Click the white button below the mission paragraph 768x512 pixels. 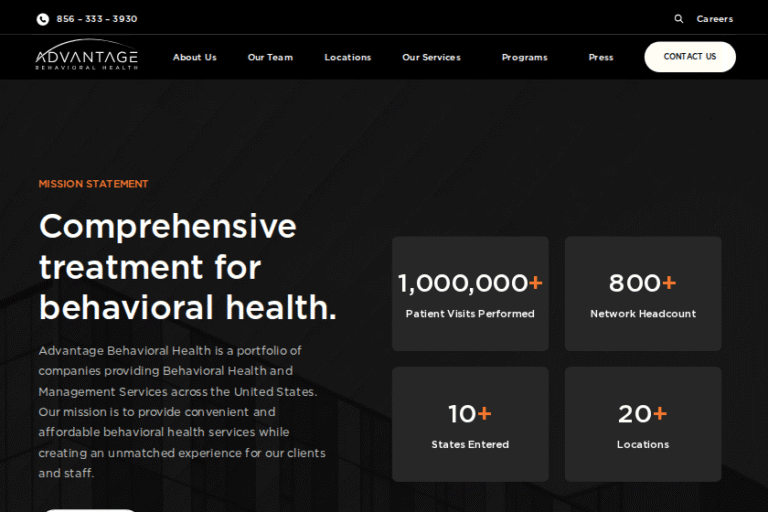tap(90, 508)
